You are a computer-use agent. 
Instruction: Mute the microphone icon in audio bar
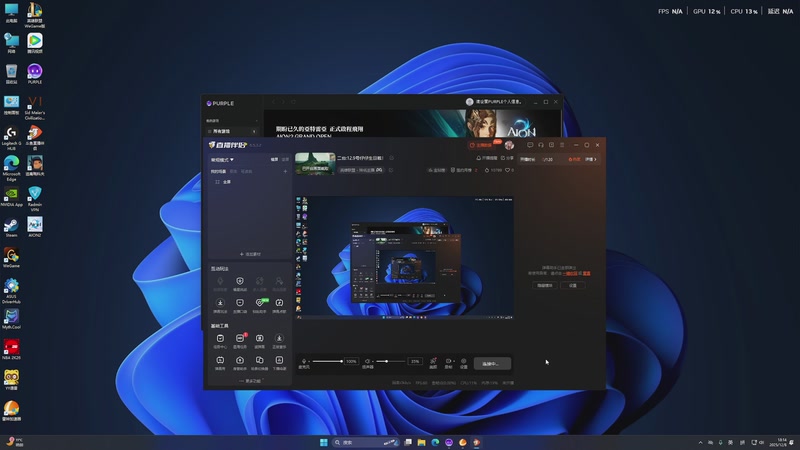pyautogui.click(x=304, y=361)
